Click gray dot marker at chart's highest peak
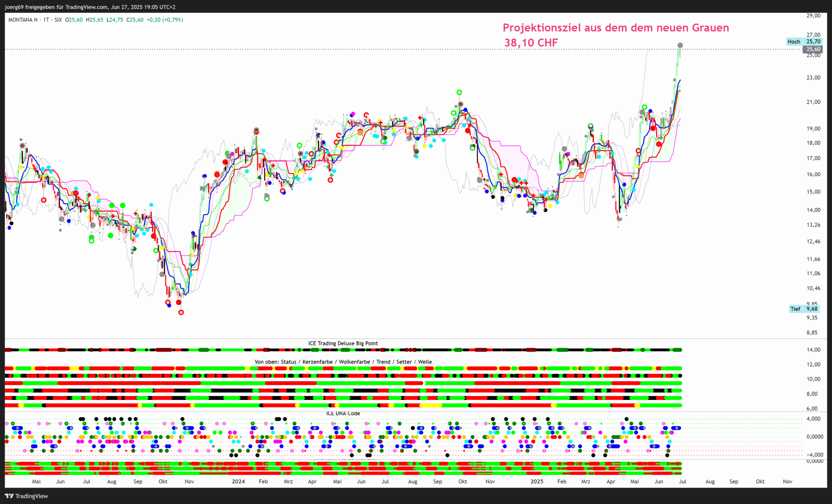The width and height of the screenshot is (832, 504). [x=680, y=45]
